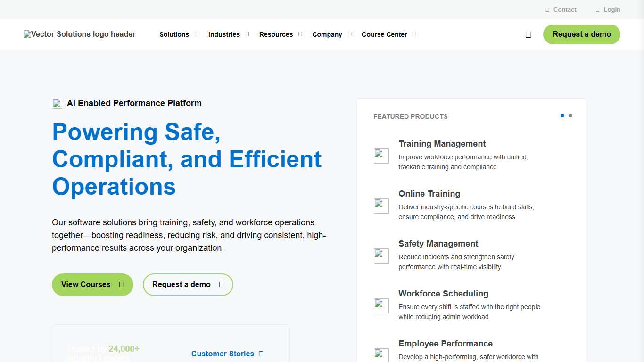Open the search icon in the navigation bar
644x362 pixels.
[528, 34]
